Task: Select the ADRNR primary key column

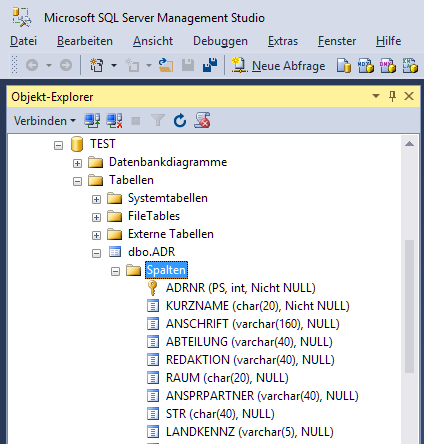Action: pos(241,288)
